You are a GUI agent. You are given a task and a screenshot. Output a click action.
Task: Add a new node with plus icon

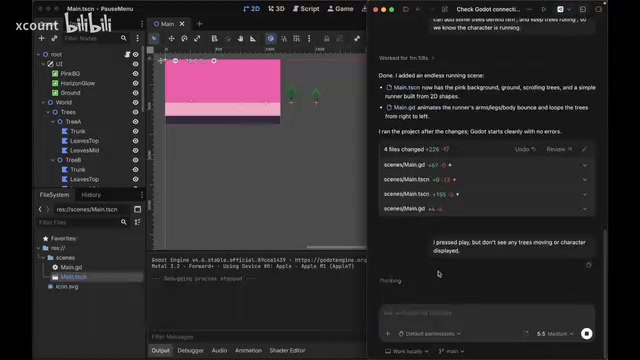tap(41, 38)
